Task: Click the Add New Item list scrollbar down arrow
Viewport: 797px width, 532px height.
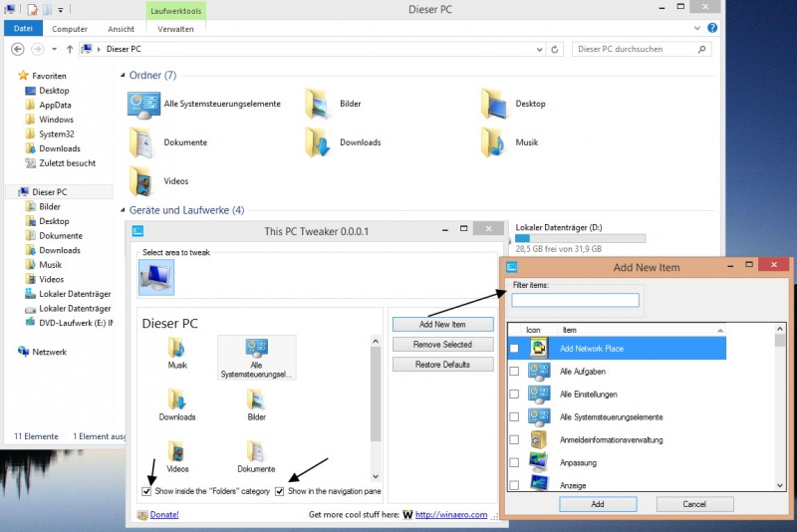Action: click(780, 485)
